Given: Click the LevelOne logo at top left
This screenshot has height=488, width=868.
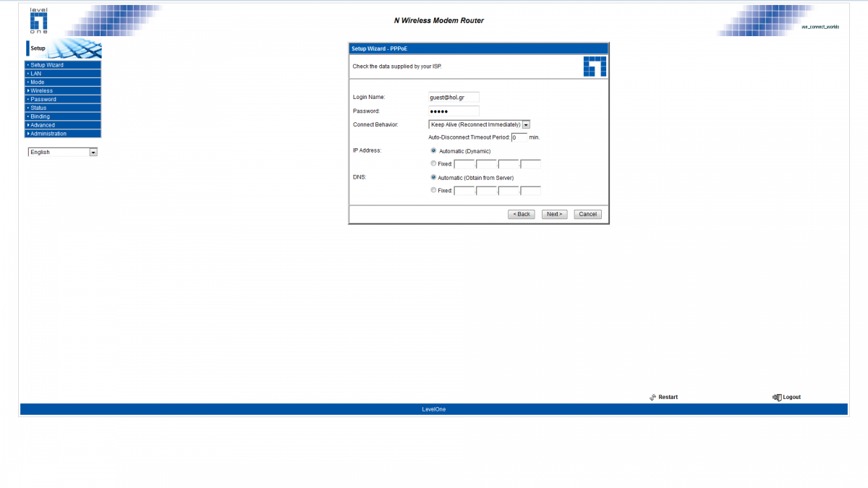Looking at the screenshot, I should (x=38, y=21).
